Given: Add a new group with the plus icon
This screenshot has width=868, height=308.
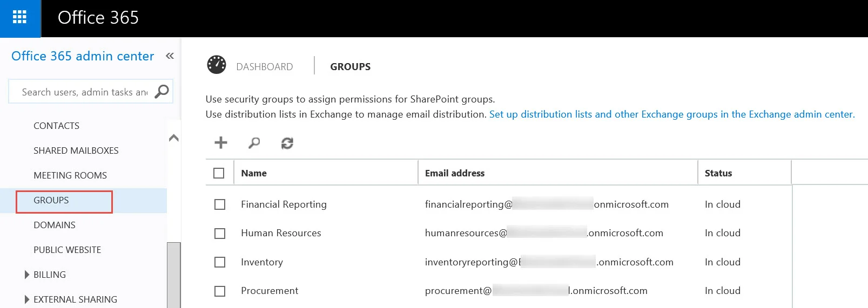Looking at the screenshot, I should [221, 142].
